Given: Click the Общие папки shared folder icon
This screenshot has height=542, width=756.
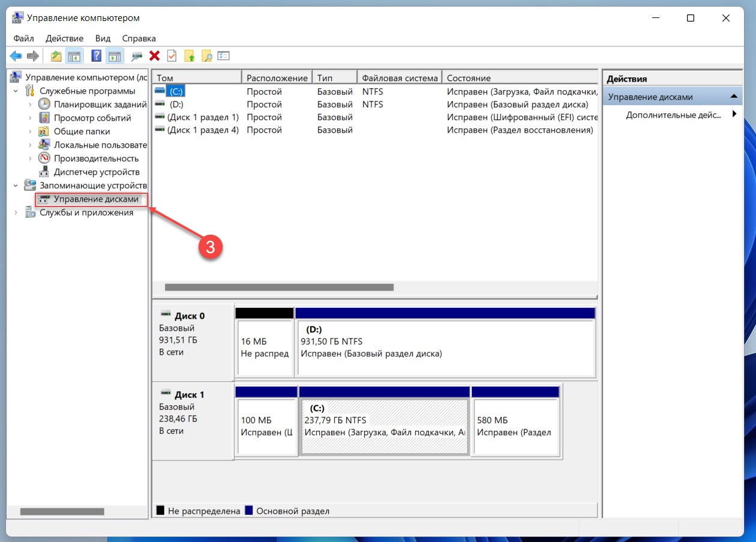Looking at the screenshot, I should click(44, 131).
